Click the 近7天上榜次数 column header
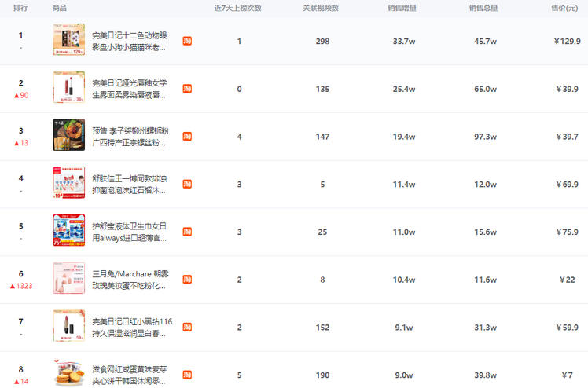 (237, 8)
